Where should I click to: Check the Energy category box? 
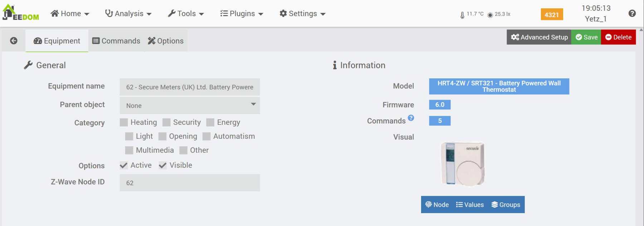tap(210, 123)
